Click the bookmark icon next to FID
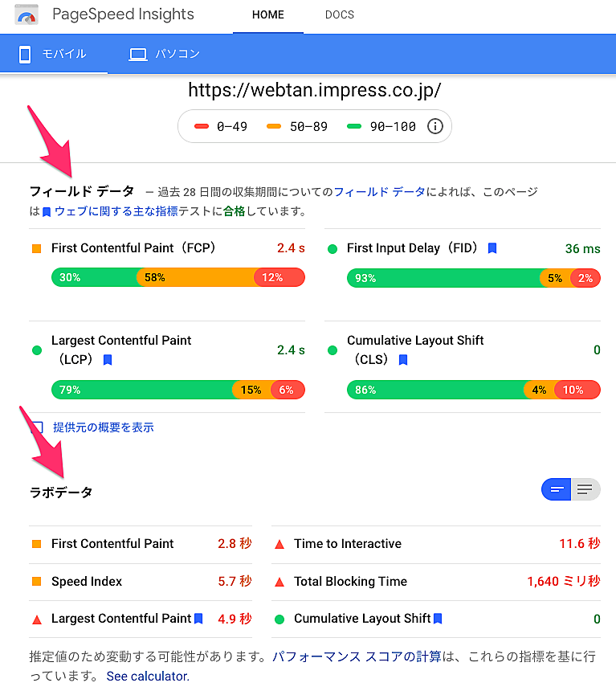616x691 pixels. 492,248
